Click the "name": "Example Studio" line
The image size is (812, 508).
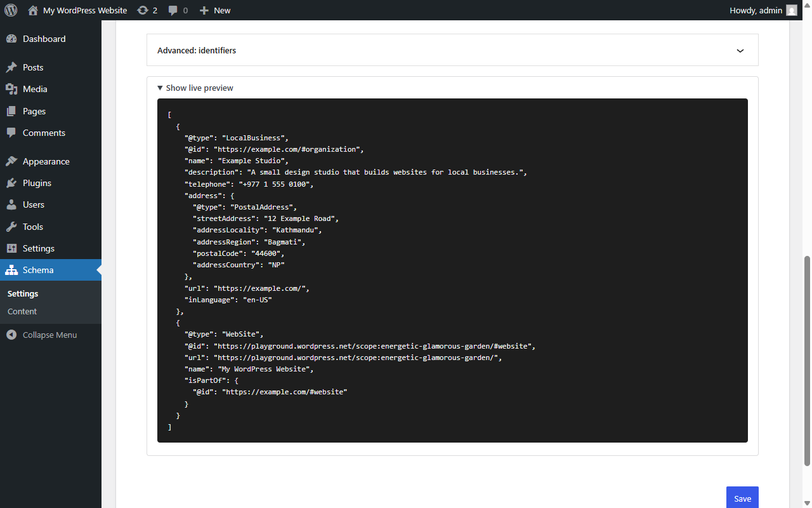click(236, 161)
